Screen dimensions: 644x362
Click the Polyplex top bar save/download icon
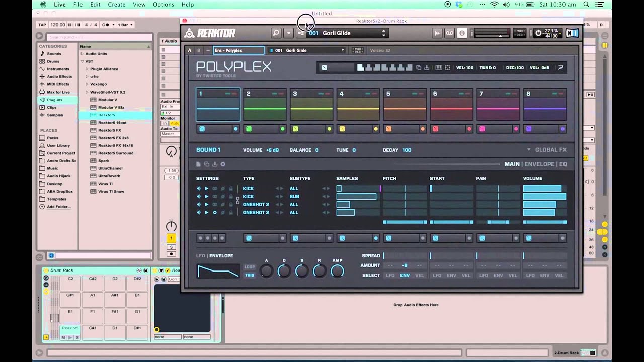[427, 68]
